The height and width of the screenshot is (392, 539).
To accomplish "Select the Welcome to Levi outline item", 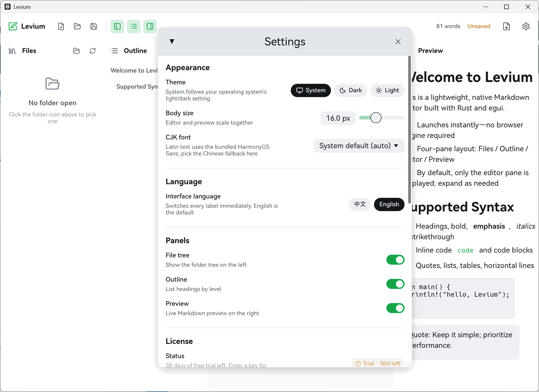I will coord(134,70).
